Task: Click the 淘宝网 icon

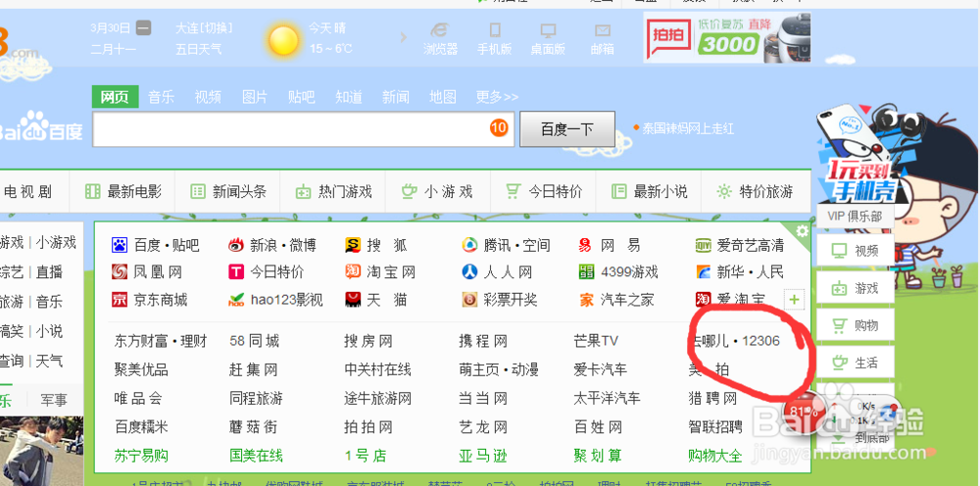Action: (353, 271)
